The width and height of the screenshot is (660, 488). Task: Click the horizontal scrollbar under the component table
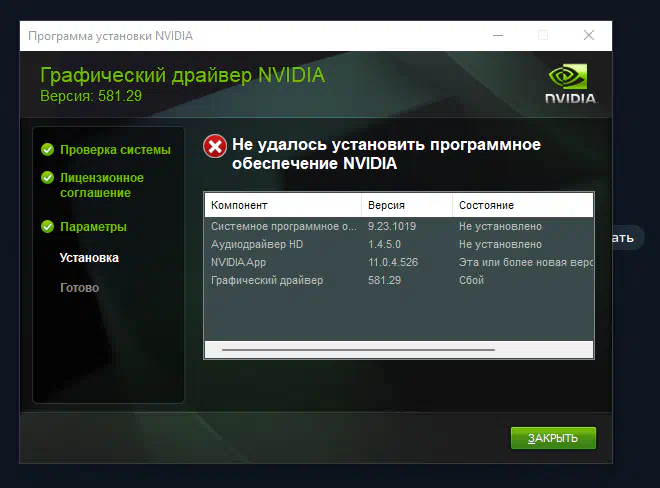pyautogui.click(x=358, y=350)
